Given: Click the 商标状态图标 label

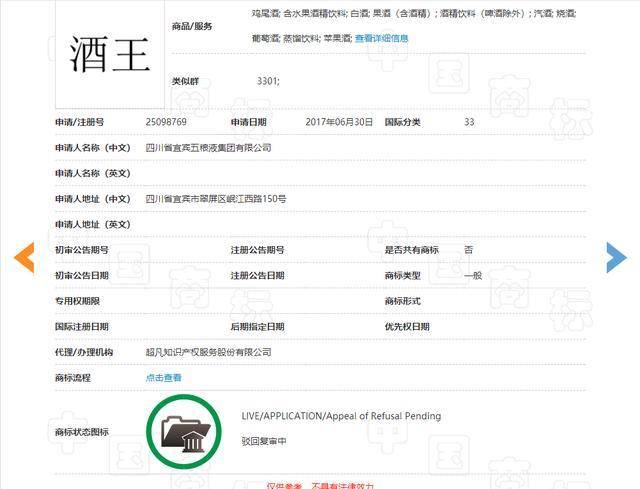Looking at the screenshot, I should (x=82, y=432).
